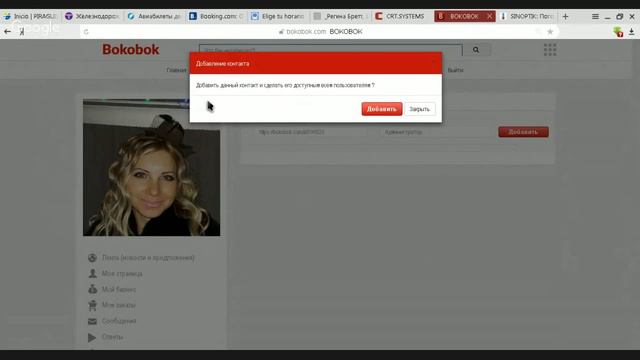The image size is (640, 360).
Task: Open the Лента news feed sidebar item
Action: [148, 258]
